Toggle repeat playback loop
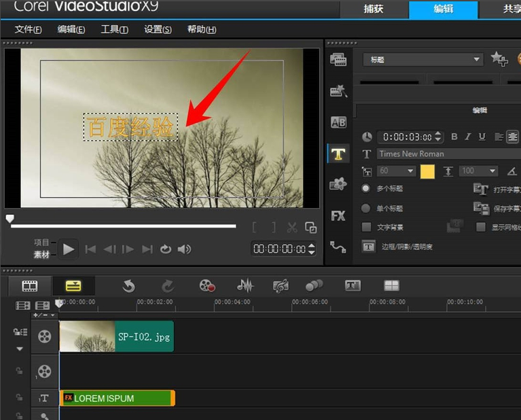 tap(166, 249)
